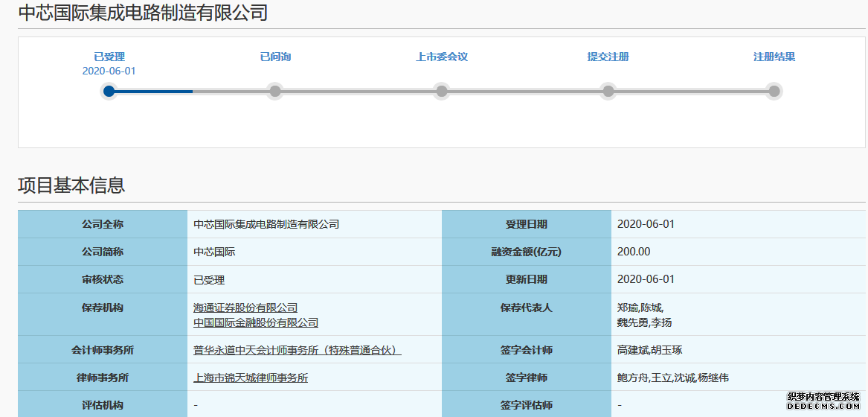This screenshot has height=417, width=868.
Task: Click the names 郑瑜,陈城,
Action: point(640,308)
